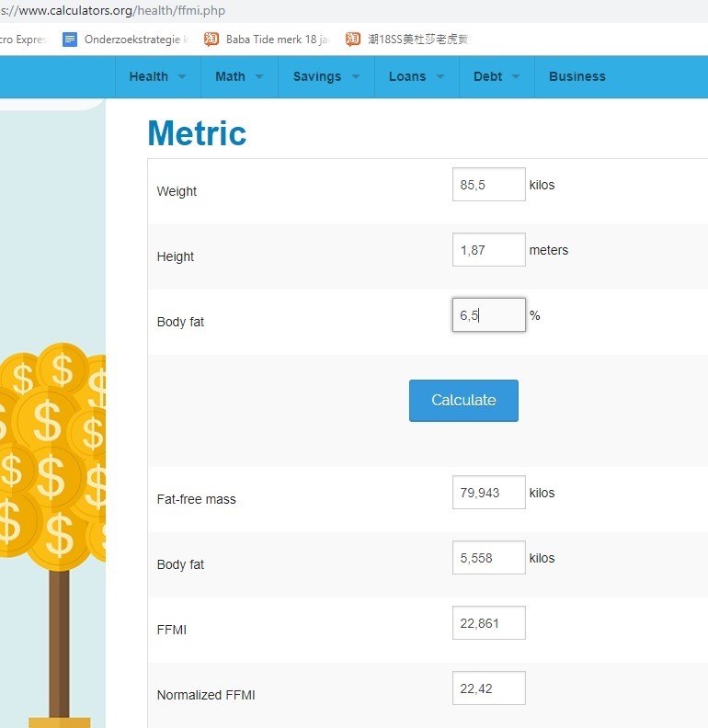Open the Debt dropdown arrow
708x728 pixels.
[516, 77]
